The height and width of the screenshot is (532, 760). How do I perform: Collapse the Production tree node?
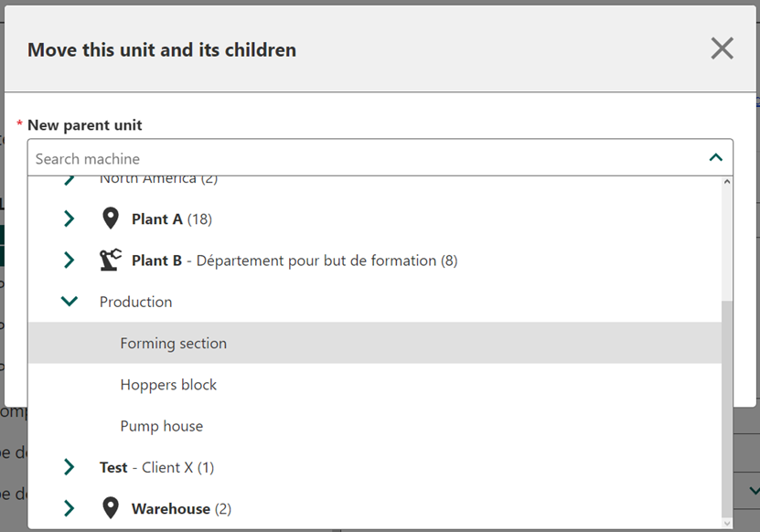(x=69, y=302)
